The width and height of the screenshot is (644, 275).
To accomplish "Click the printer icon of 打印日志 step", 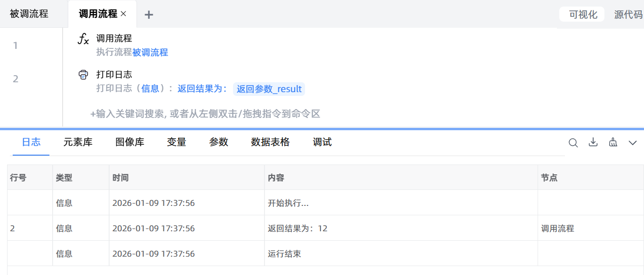I will pyautogui.click(x=83, y=75).
